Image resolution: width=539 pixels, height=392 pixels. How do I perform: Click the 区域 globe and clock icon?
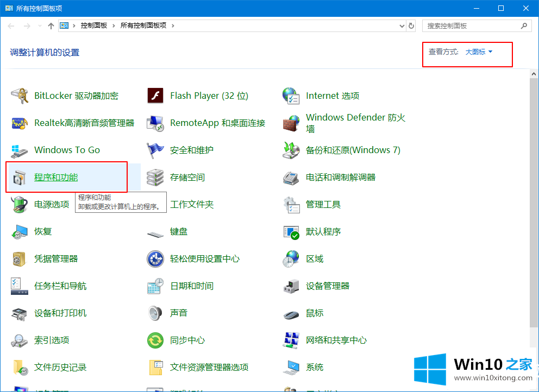[x=291, y=258]
